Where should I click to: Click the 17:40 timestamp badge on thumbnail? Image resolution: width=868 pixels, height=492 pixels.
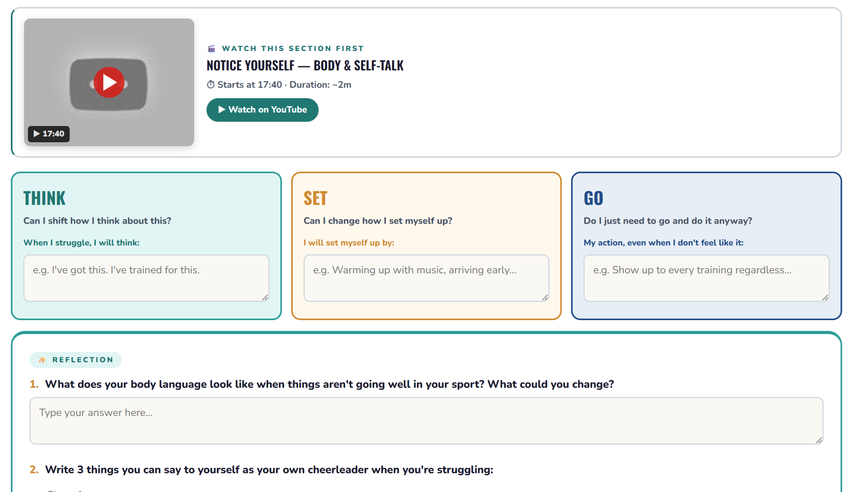(x=49, y=134)
